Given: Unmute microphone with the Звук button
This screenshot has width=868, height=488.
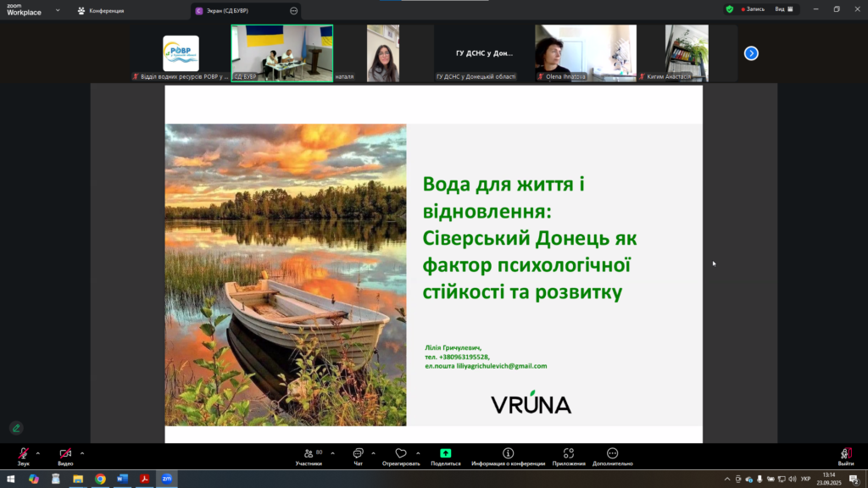Looking at the screenshot, I should tap(23, 455).
